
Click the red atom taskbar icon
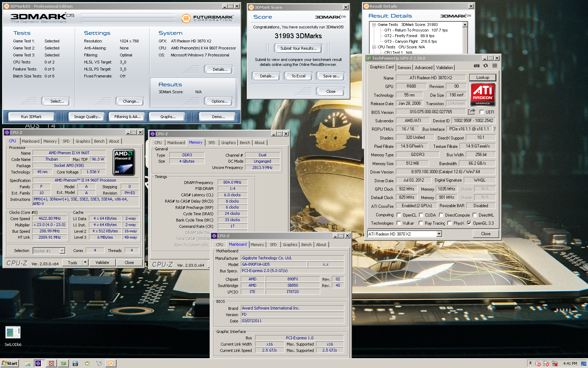pyautogui.click(x=51, y=363)
